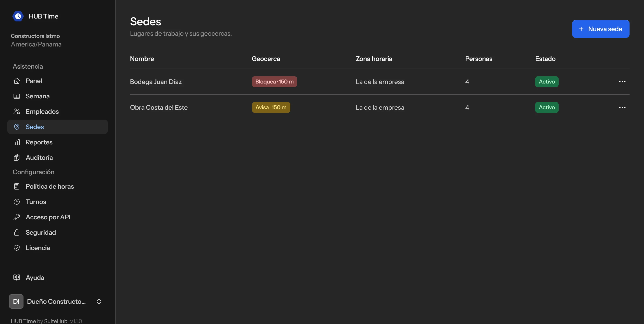
Task: Select the Bodega Juan Díaz name
Action: click(x=156, y=82)
